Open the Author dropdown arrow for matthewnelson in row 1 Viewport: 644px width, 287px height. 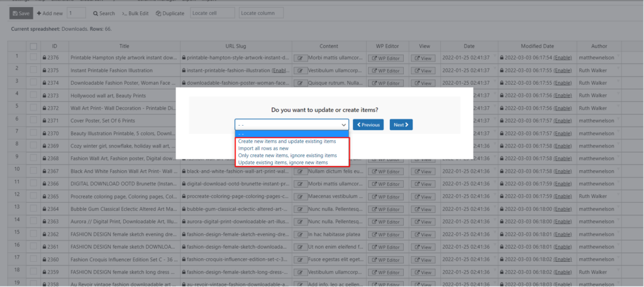pyautogui.click(x=618, y=56)
